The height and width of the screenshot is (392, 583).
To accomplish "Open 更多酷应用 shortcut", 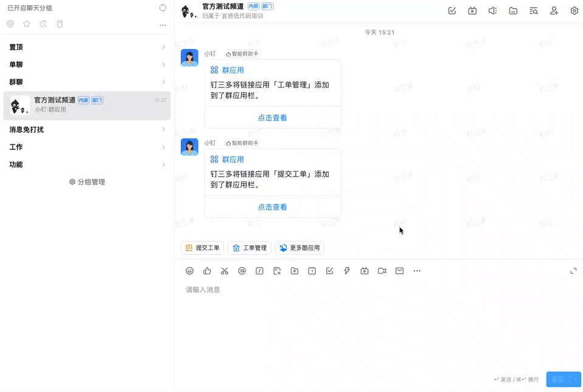I will pyautogui.click(x=299, y=248).
